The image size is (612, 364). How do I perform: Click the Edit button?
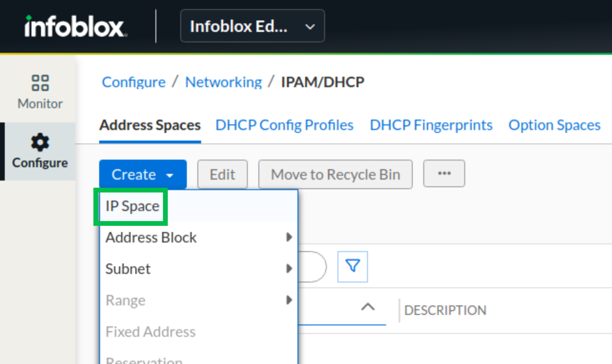pos(223,175)
